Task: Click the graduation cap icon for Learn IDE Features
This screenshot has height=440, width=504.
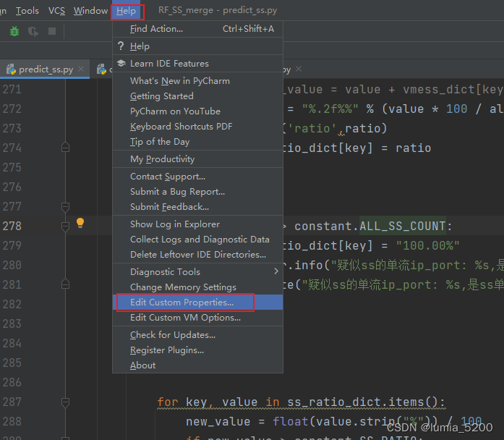Action: pyautogui.click(x=121, y=63)
